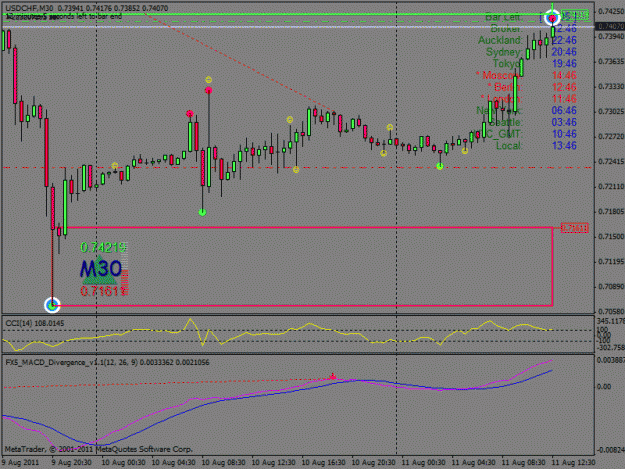Click the 10:46 GMT time value
The image size is (625, 469).
pyautogui.click(x=564, y=134)
